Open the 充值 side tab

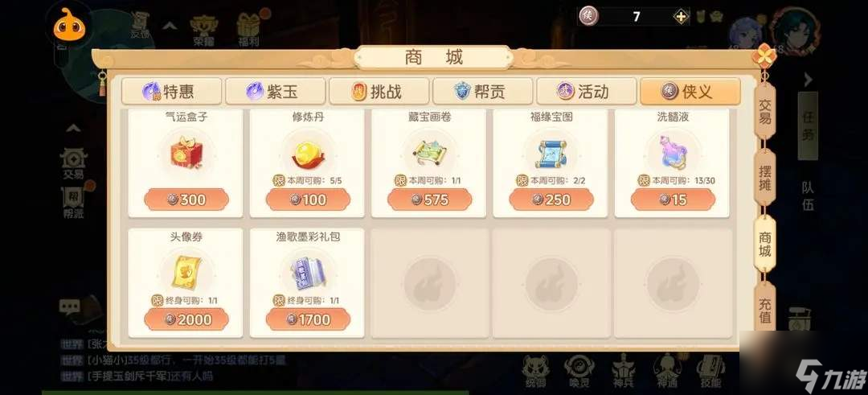764,309
